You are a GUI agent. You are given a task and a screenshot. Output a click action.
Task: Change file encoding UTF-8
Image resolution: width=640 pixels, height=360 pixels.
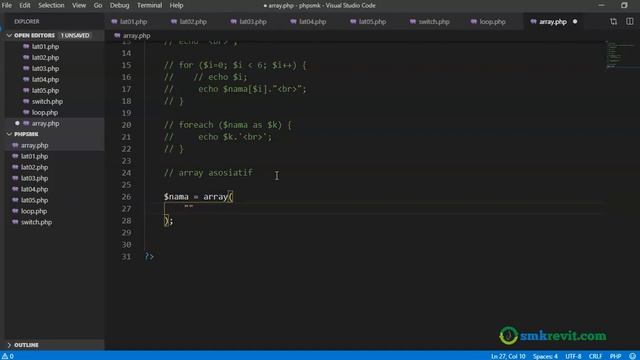tap(573, 356)
